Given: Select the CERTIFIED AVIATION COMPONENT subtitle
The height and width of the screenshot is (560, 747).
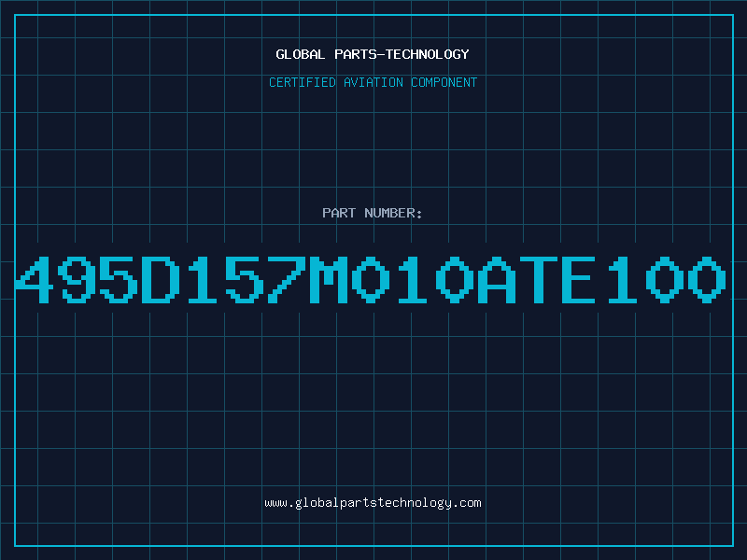Looking at the screenshot, I should coord(373,82).
